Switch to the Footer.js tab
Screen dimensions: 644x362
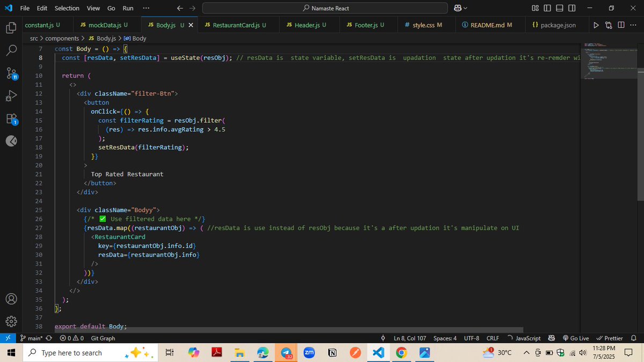tap(368, 25)
